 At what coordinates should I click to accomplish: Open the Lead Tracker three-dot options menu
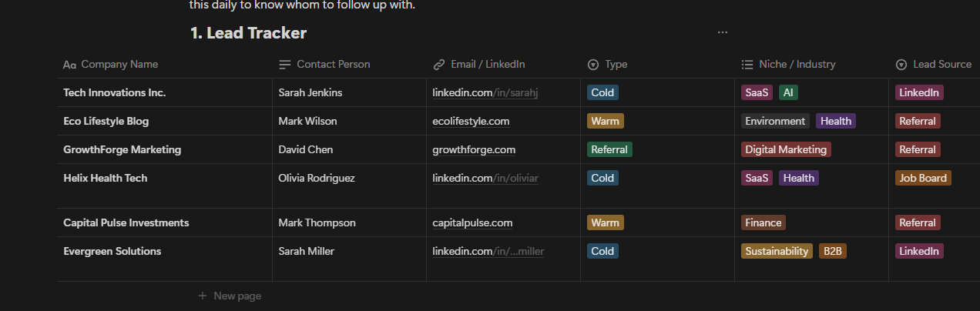coord(722,32)
